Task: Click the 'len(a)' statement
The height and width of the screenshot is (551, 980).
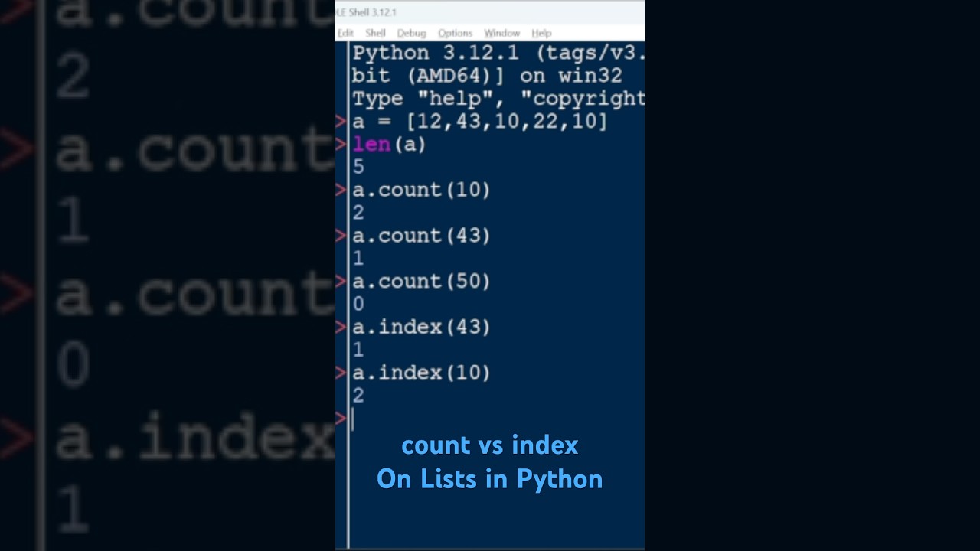Action: point(389,144)
